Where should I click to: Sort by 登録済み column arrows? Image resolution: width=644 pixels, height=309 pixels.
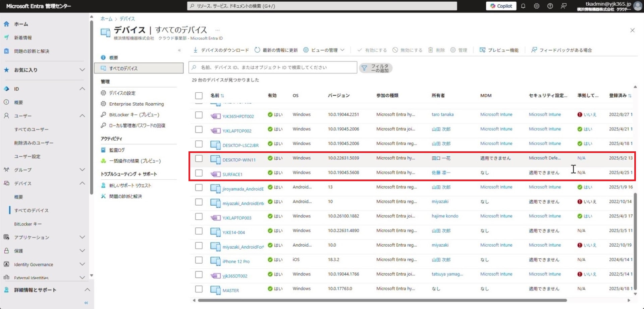[x=630, y=96]
